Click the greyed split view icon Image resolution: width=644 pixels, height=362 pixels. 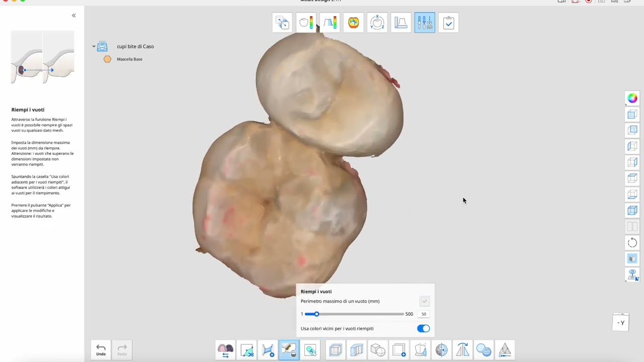tap(632, 227)
